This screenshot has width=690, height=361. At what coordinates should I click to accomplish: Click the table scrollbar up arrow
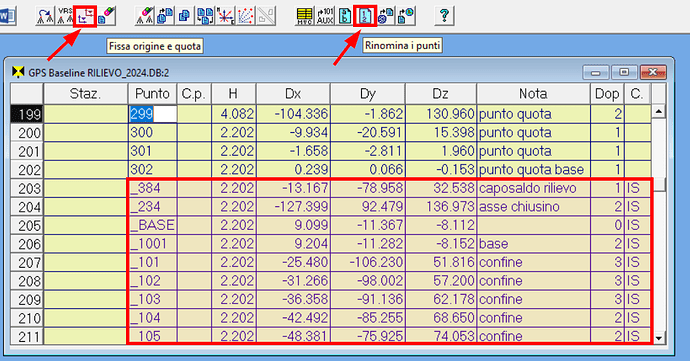point(659,111)
